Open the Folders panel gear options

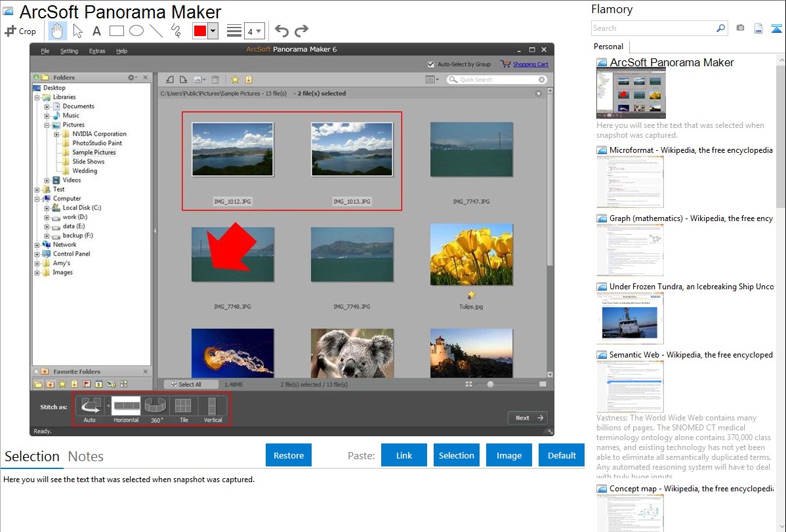pos(133,77)
